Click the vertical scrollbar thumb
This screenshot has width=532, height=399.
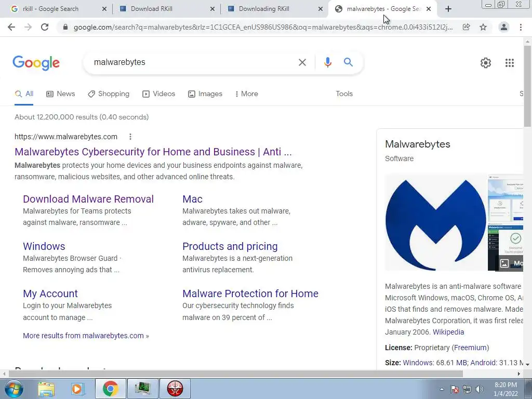528,86
